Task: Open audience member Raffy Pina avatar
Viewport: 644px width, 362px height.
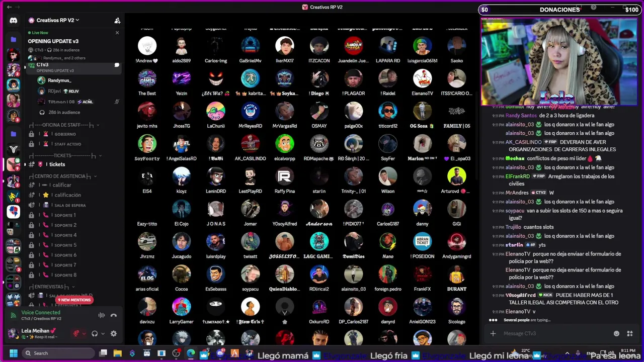Action: (x=285, y=176)
